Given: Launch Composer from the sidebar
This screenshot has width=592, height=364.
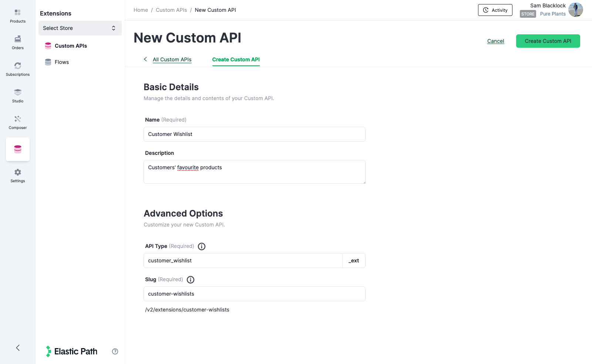Looking at the screenshot, I should 17,122.
